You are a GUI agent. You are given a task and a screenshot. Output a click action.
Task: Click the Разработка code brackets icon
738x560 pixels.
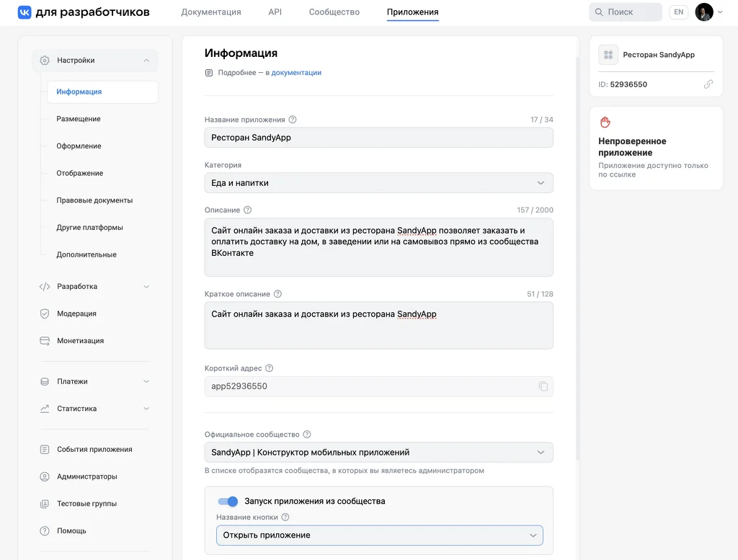click(45, 287)
